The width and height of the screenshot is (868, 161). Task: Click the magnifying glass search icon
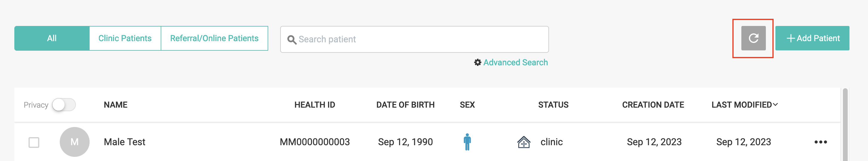292,40
